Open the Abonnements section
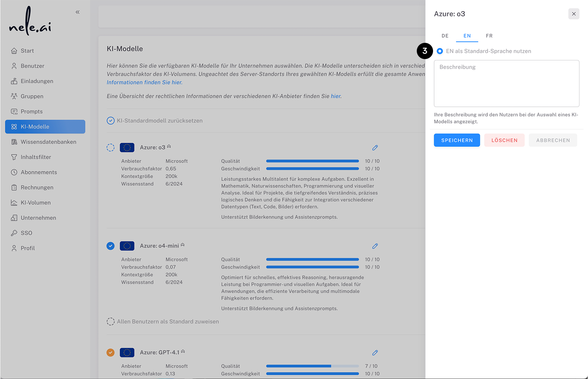The image size is (588, 379). [39, 172]
